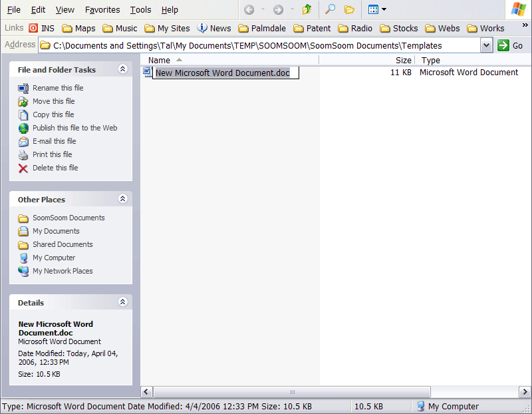Click the red X delete icon

click(23, 168)
